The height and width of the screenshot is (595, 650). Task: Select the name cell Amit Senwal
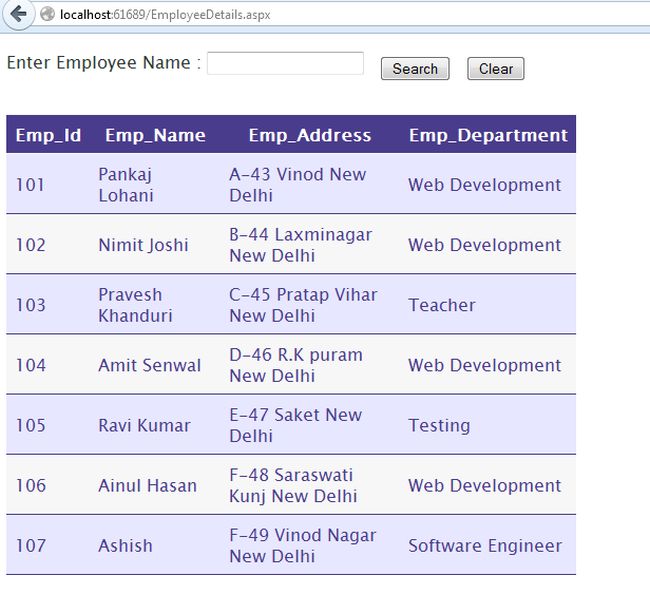(x=150, y=365)
